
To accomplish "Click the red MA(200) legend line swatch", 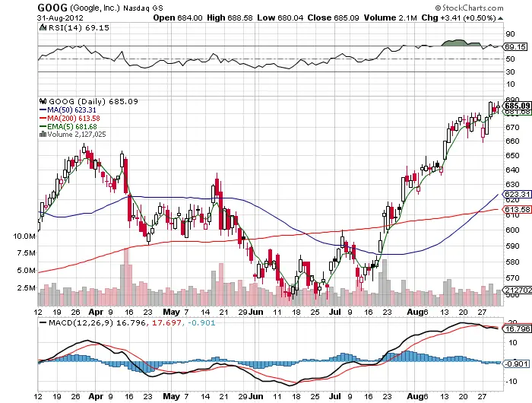I will click(x=43, y=118).
